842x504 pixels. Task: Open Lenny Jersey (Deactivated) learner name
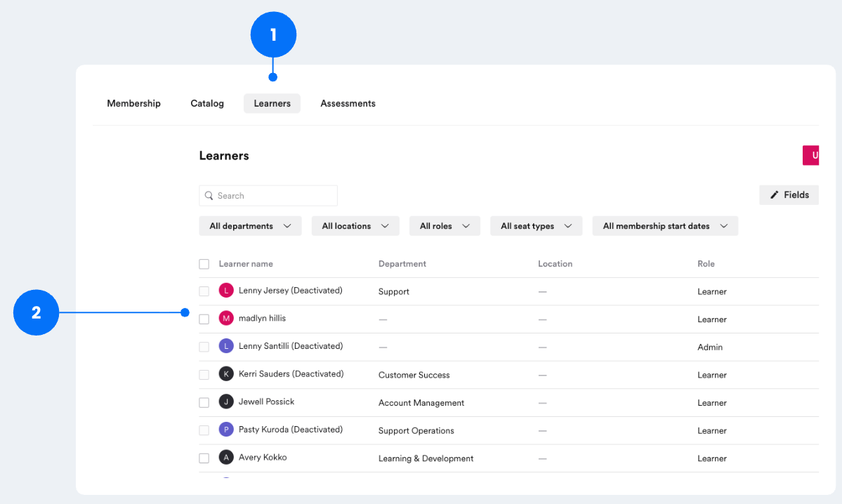point(291,291)
